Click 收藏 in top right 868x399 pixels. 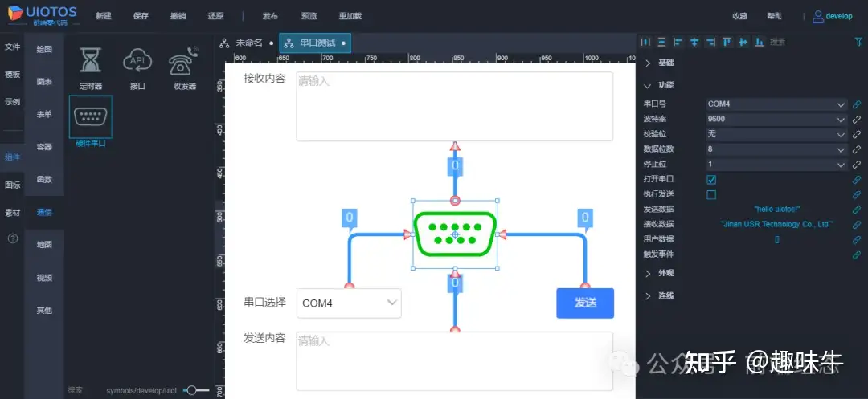(740, 16)
